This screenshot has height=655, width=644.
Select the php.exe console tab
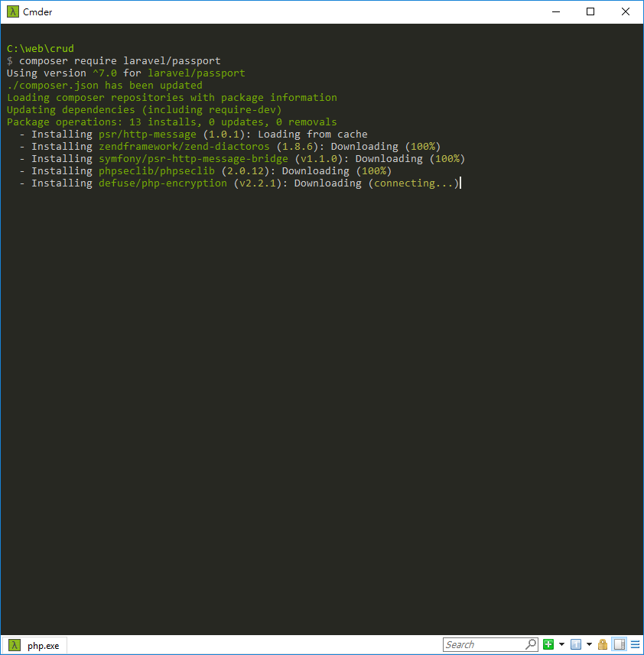coord(35,645)
